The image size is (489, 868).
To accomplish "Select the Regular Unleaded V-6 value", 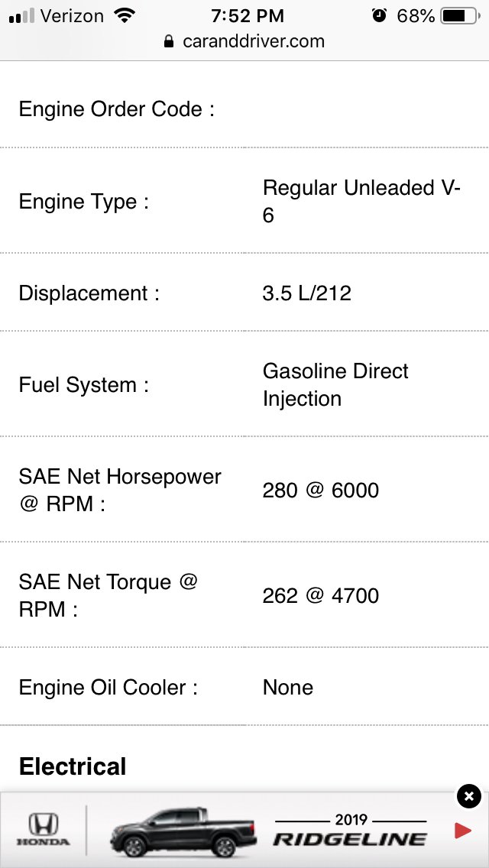I will pos(361,202).
